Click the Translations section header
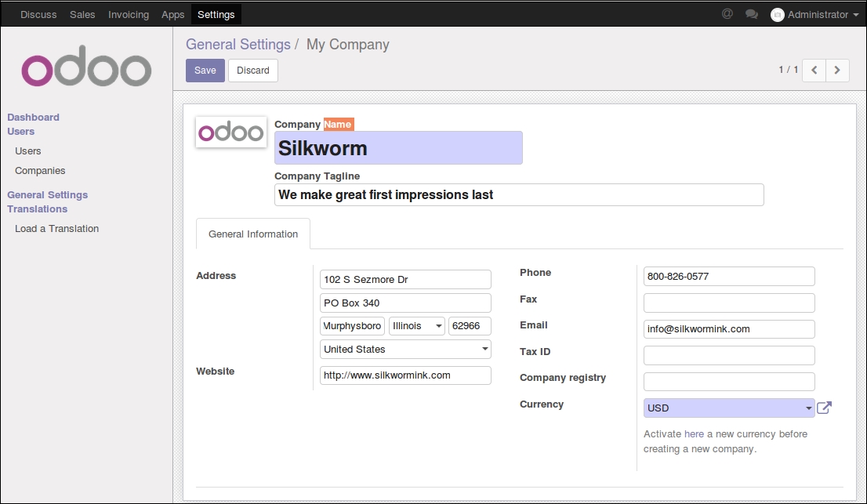Viewport: 867px width, 504px height. click(x=37, y=209)
